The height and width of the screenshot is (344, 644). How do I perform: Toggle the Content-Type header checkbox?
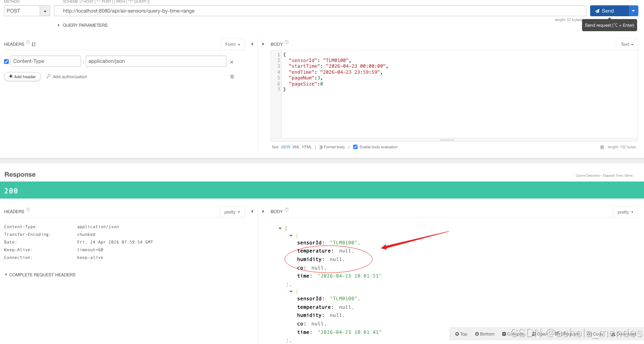6,62
